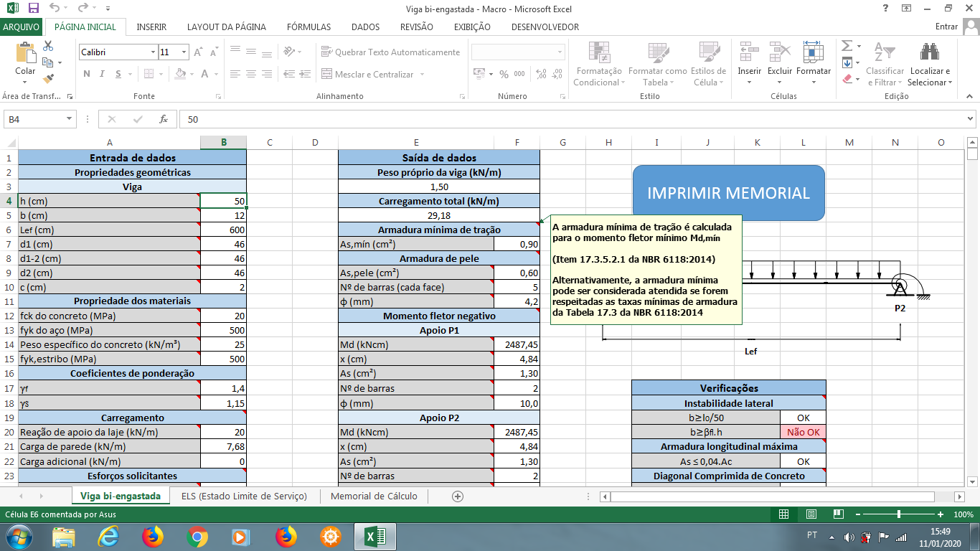
Task: Open the ELS (Estado Limite de Serviço) sheet
Action: pyautogui.click(x=244, y=496)
